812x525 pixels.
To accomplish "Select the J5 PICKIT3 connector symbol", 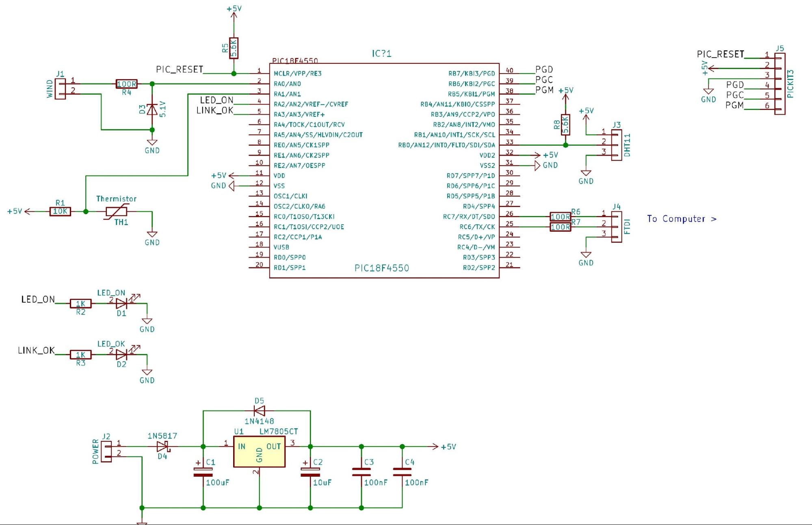I will tap(780, 84).
